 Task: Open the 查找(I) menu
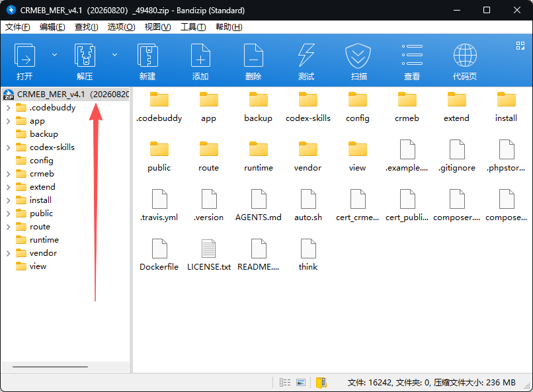point(87,27)
